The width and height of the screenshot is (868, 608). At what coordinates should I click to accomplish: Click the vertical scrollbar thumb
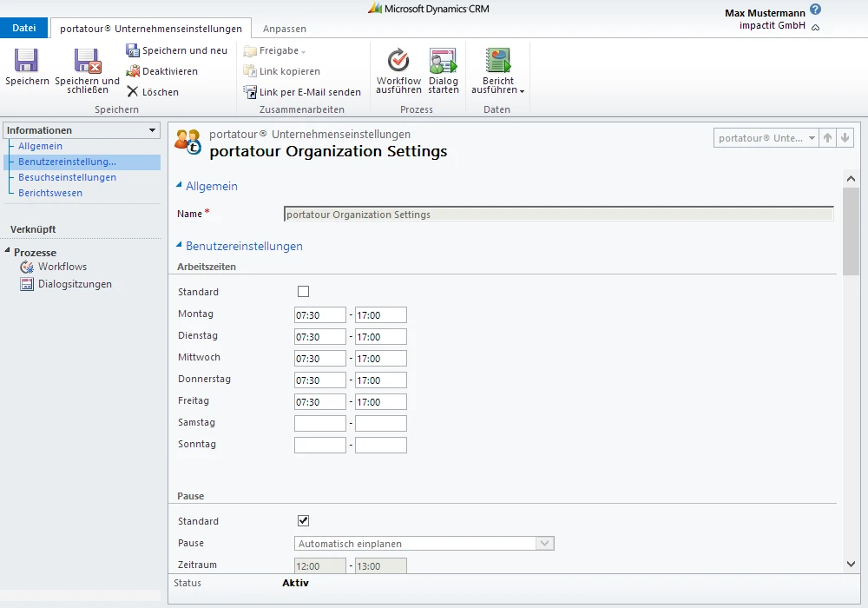(851, 231)
